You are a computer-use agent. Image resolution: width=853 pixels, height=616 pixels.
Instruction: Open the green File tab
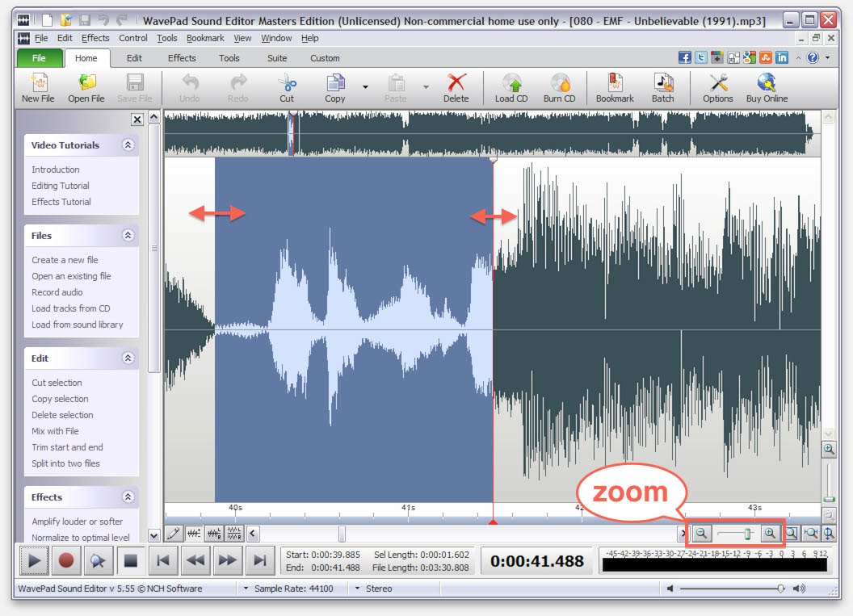point(39,58)
